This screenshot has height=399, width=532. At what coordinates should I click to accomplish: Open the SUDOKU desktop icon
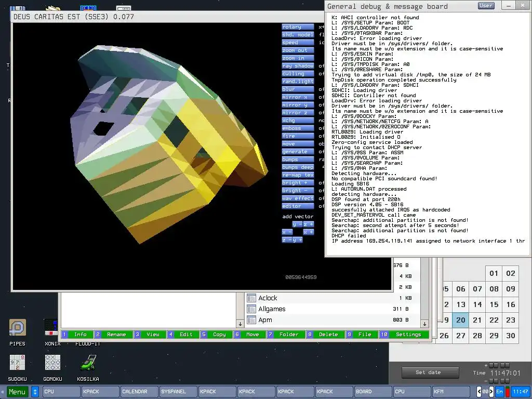pos(17,362)
